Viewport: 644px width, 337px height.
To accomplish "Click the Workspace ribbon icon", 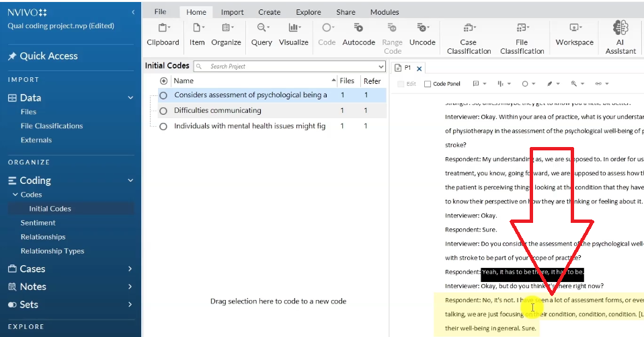I will [x=574, y=35].
